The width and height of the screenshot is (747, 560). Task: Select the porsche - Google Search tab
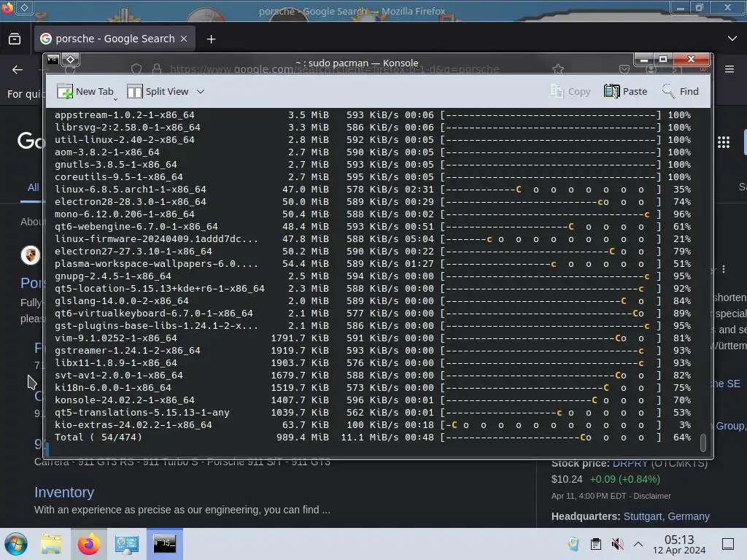[115, 39]
